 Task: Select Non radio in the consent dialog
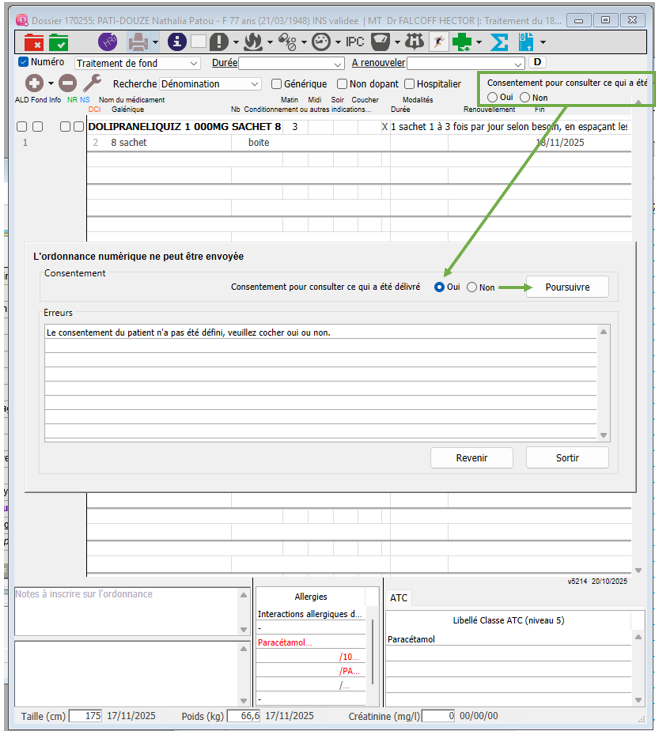472,287
